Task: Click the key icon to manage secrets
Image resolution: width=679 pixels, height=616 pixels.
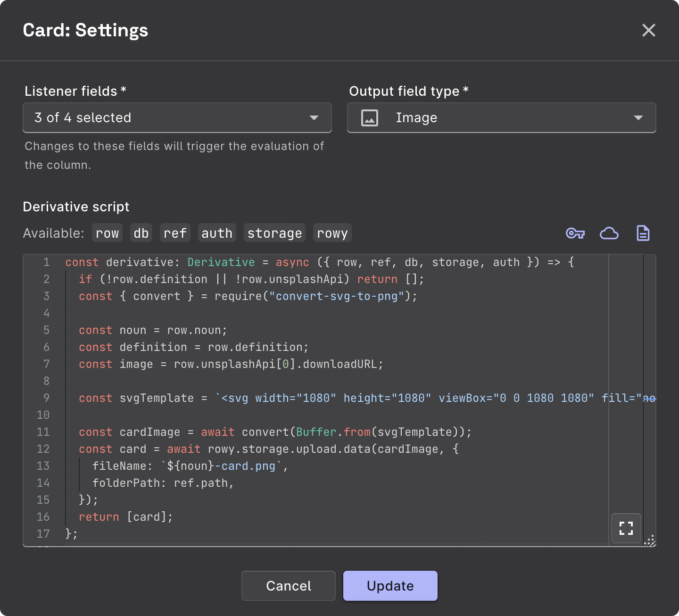Action: pos(575,233)
